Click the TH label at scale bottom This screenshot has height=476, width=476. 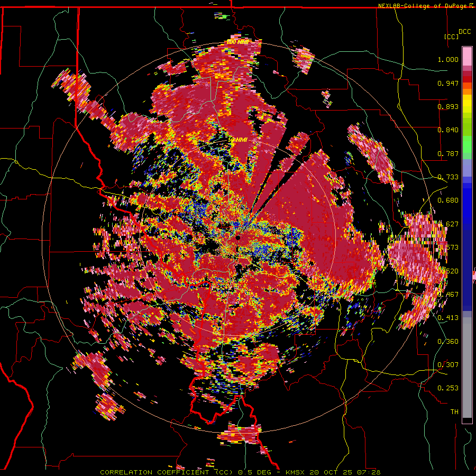(x=454, y=412)
